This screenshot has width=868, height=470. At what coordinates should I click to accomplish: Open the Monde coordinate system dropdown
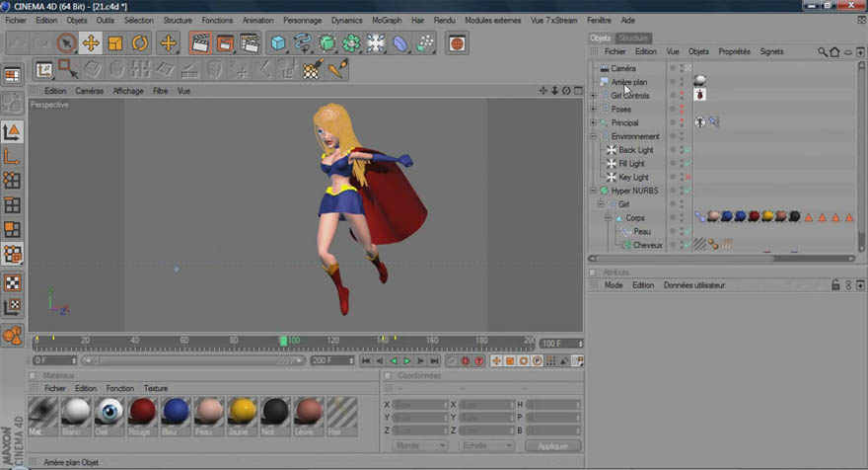coord(419,445)
